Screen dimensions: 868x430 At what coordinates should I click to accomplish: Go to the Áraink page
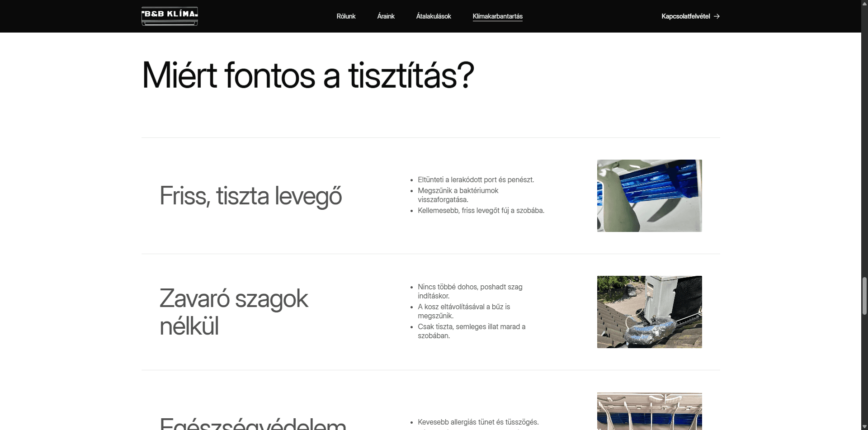tap(386, 16)
